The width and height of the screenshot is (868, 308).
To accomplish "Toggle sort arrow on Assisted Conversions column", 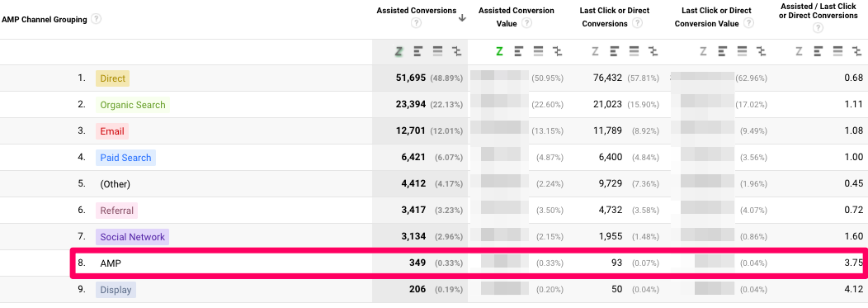I will point(462,17).
